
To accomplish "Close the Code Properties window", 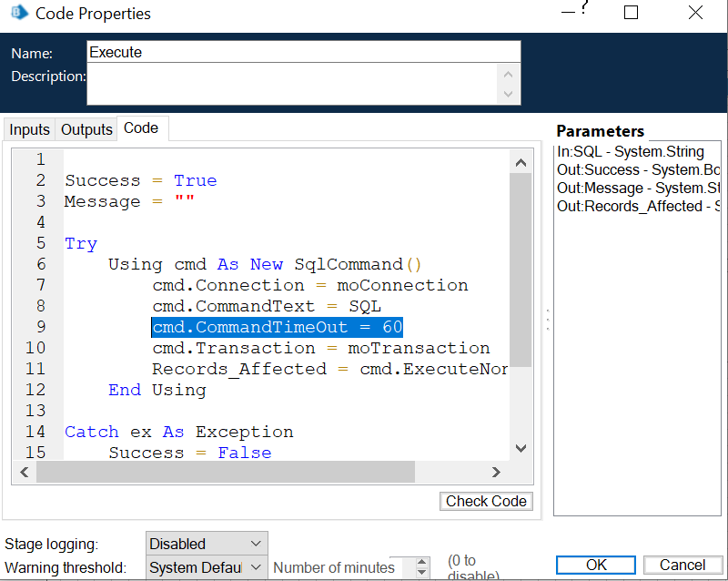I will click(x=695, y=13).
